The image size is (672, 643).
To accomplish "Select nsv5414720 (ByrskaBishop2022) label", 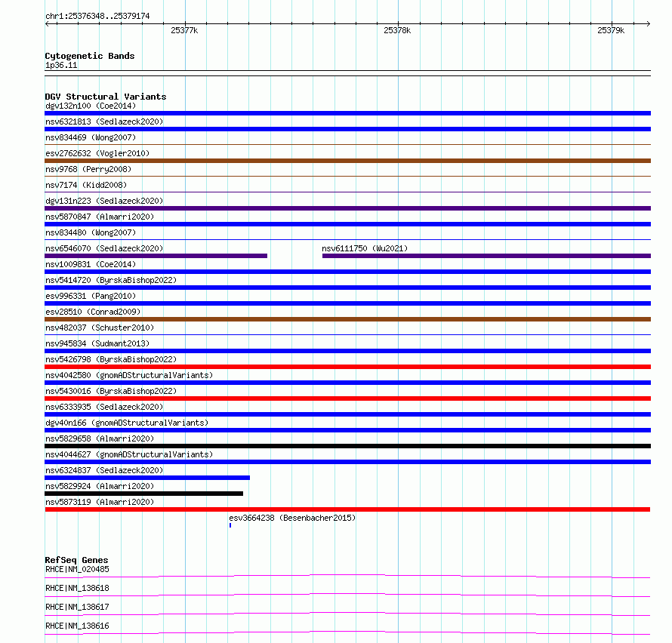I will pos(111,280).
